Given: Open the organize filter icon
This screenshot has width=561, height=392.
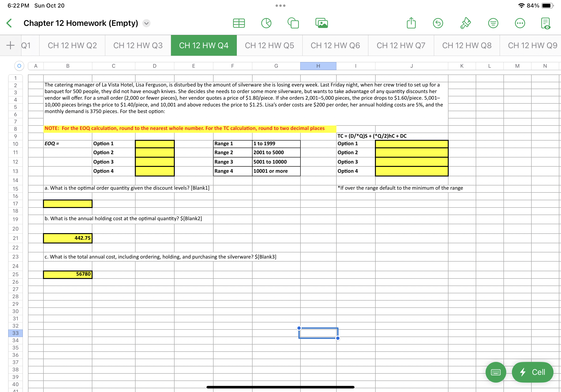Looking at the screenshot, I should coord(493,23).
